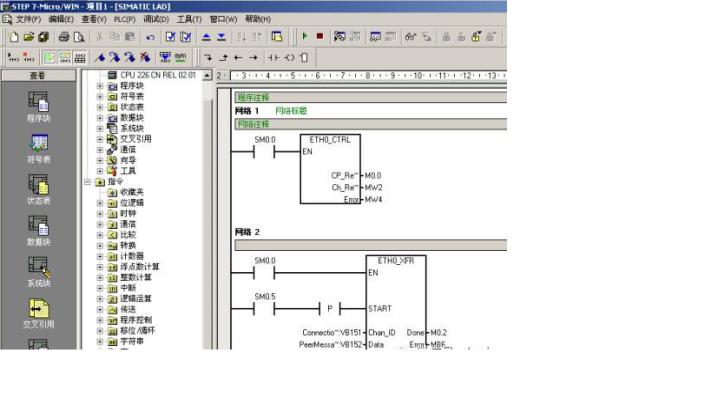Expand the 状态表 tree node
Image resolution: width=711 pixels, height=405 pixels.
click(100, 107)
